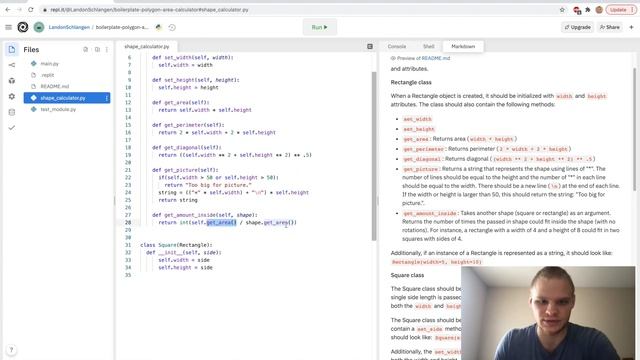
Task: Click the boilerplate-polygon-a... repl name
Action: click(x=122, y=27)
